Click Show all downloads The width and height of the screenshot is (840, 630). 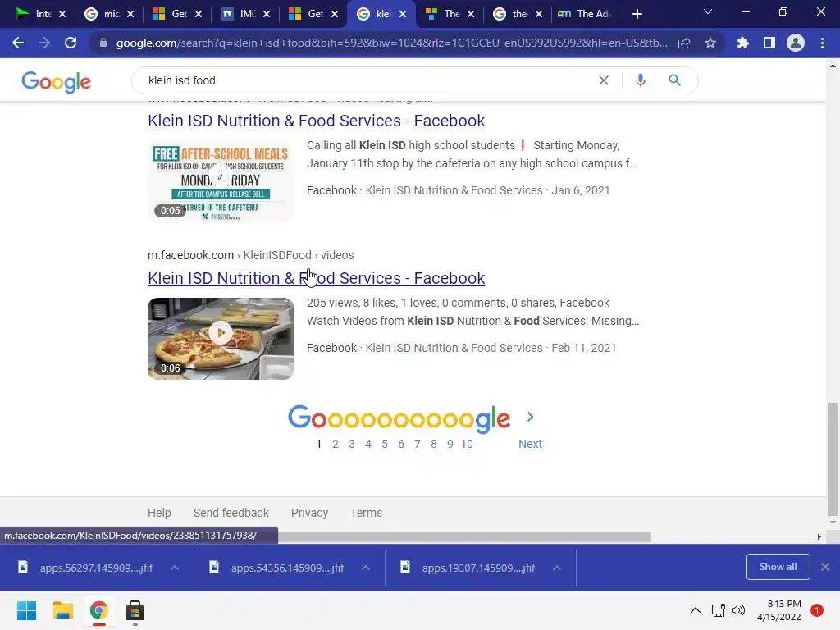click(778, 567)
